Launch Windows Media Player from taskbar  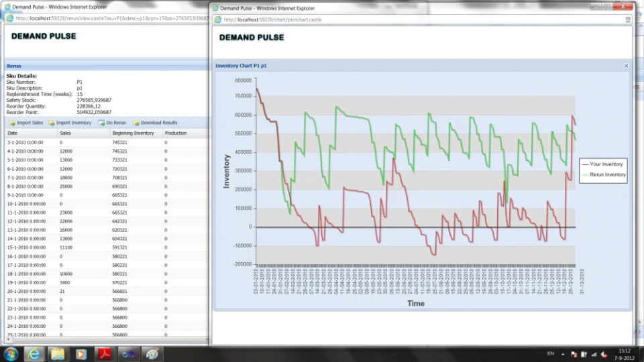(x=81, y=354)
